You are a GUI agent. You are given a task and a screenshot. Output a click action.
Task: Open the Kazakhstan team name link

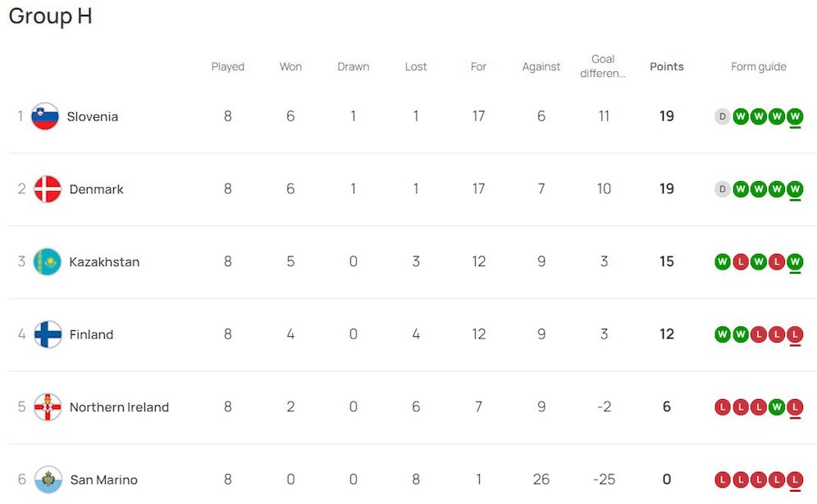pos(104,262)
